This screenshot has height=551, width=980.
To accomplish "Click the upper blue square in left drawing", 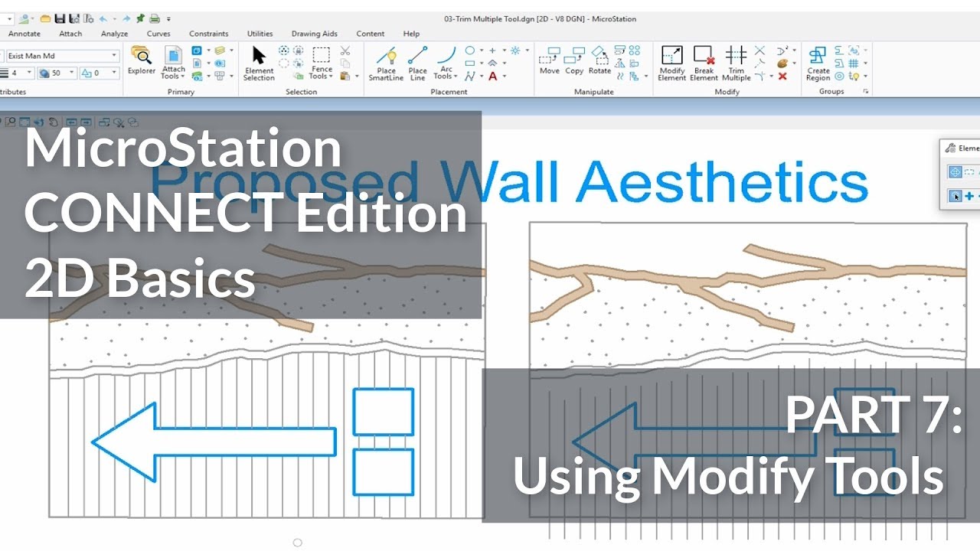I will click(x=383, y=412).
